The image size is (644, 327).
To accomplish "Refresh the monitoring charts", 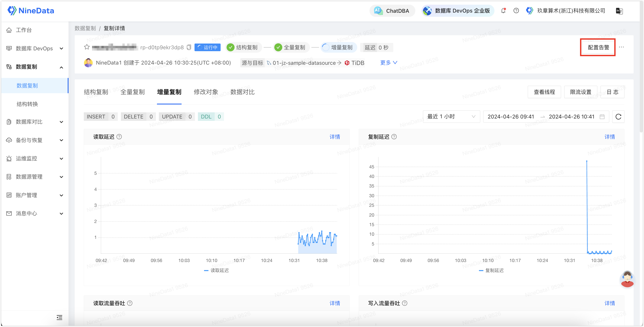I will coord(618,117).
